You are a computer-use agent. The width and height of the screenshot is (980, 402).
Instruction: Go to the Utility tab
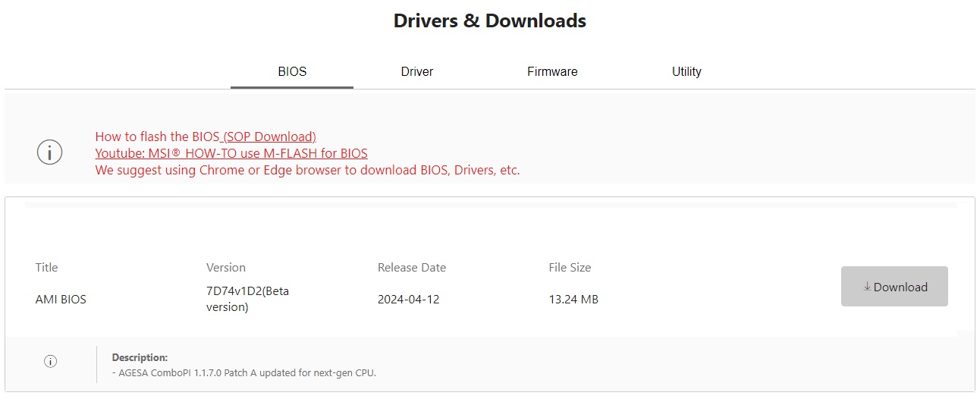click(x=686, y=72)
